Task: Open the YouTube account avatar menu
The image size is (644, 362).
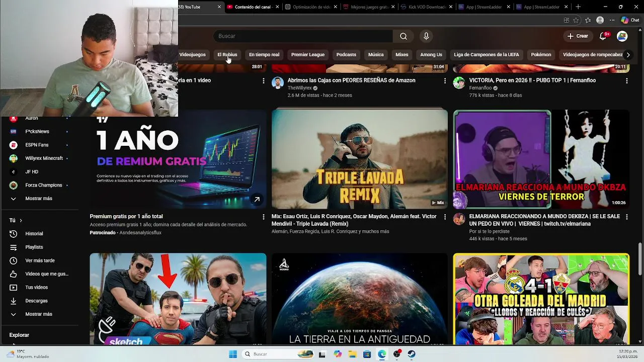Action: [x=622, y=36]
